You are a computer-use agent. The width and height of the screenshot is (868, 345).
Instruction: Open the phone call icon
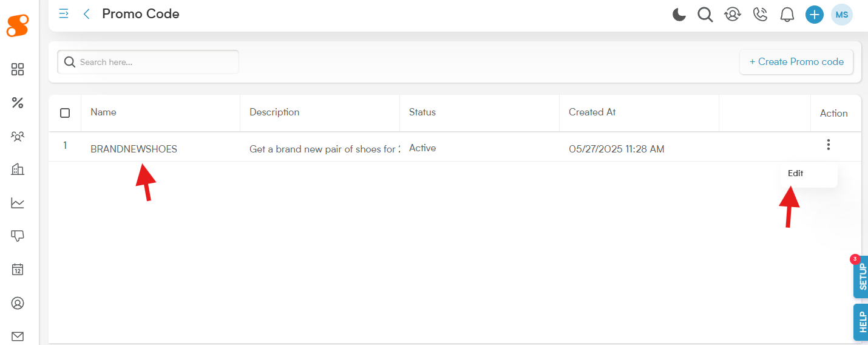click(x=760, y=15)
